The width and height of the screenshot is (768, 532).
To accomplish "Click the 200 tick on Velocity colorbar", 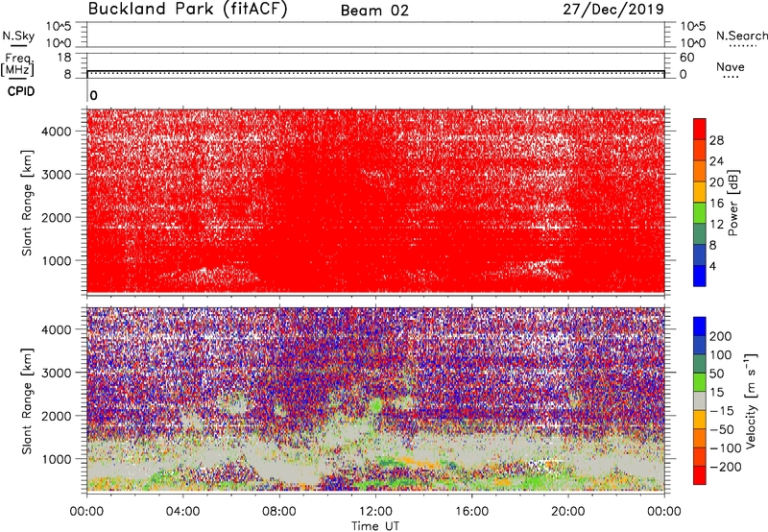I will (721, 336).
